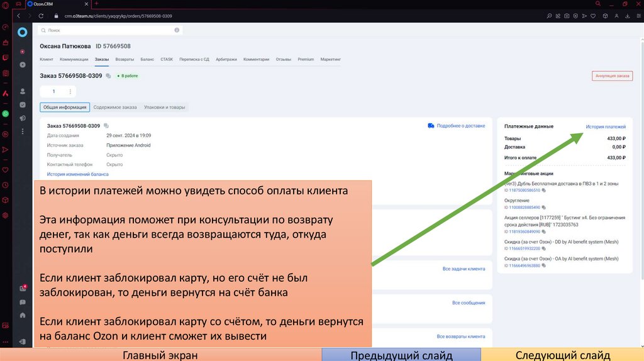Open GX Control speedometer in browser sidebar
This screenshot has width=644, height=361.
[x=5, y=27]
